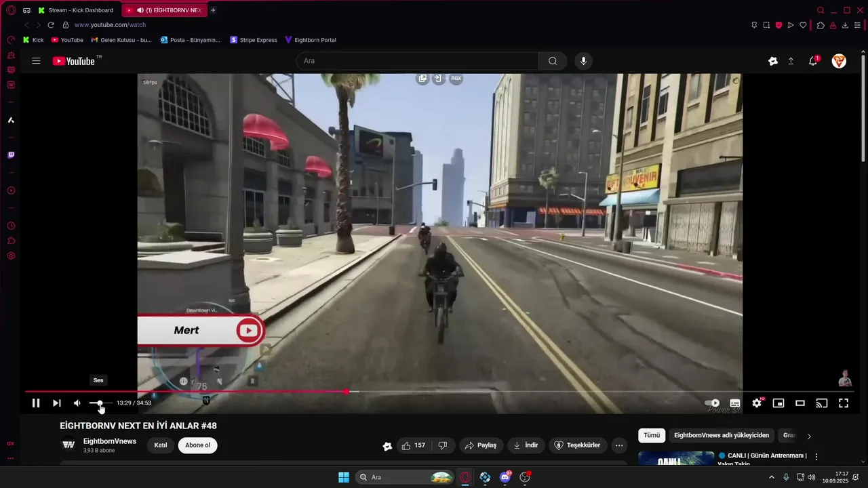868x488 pixels.
Task: Click the Windows taskbar search box
Action: pyautogui.click(x=403, y=477)
